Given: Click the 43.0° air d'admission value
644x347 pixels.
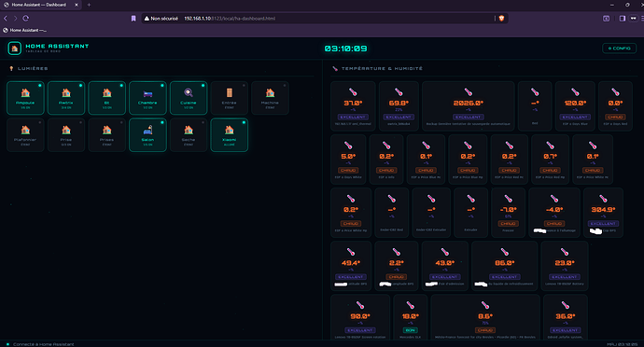Looking at the screenshot, I should pyautogui.click(x=445, y=263).
